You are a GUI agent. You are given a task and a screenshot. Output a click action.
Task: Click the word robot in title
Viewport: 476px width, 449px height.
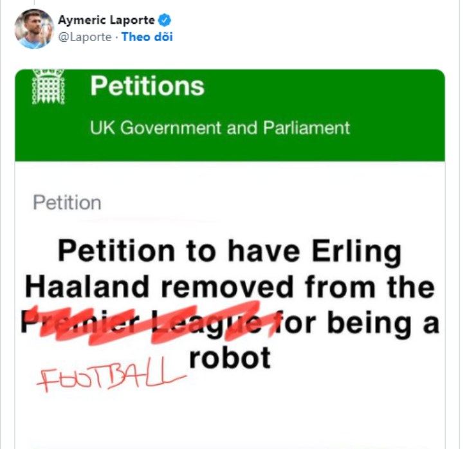pyautogui.click(x=230, y=358)
